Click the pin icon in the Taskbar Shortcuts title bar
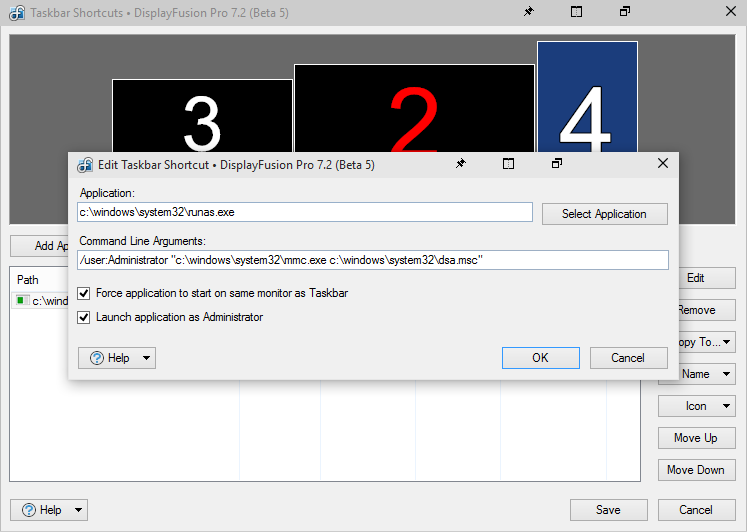 pyautogui.click(x=528, y=12)
